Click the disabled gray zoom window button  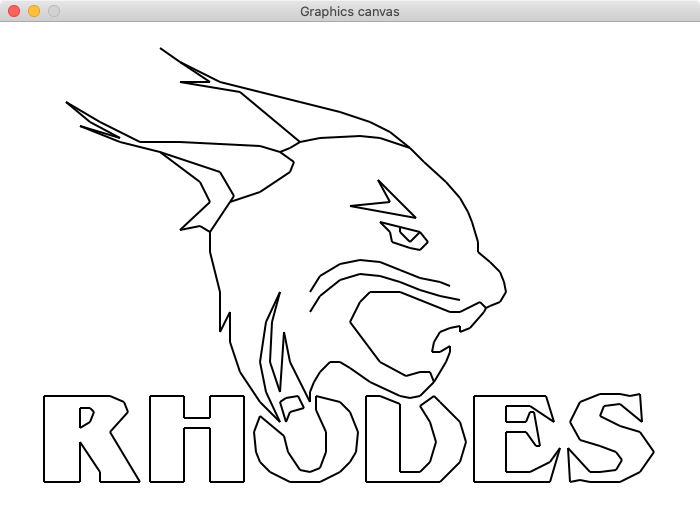pos(54,11)
